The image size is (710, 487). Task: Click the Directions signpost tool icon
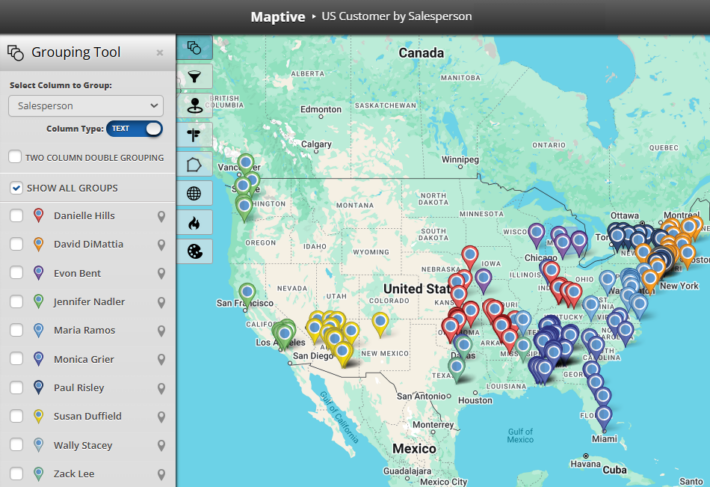tap(194, 134)
